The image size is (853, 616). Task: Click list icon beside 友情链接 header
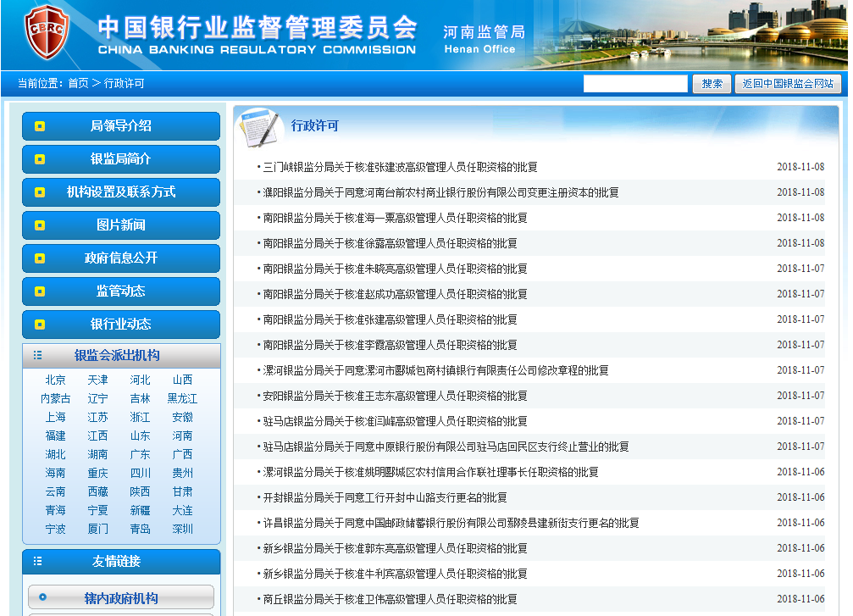tap(37, 562)
